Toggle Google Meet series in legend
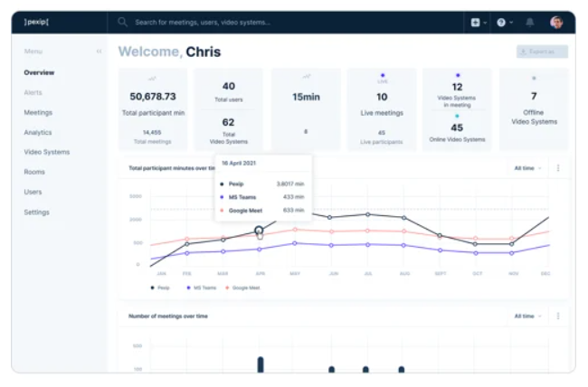This screenshot has width=588, height=387. coord(243,288)
